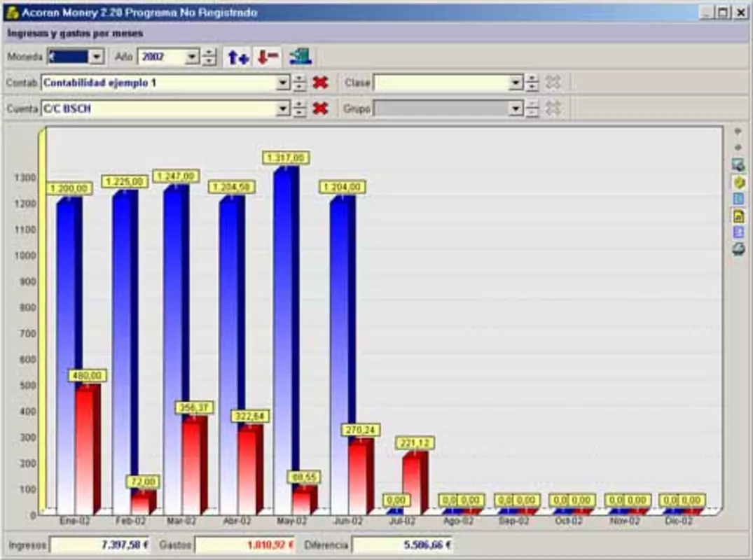
Task: Click the Acoran Money app icon in the title bar
Action: click(x=12, y=13)
